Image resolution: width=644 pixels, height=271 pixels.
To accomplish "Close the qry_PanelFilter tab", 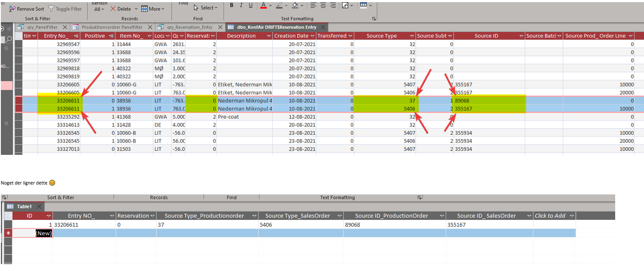I will (x=65, y=27).
